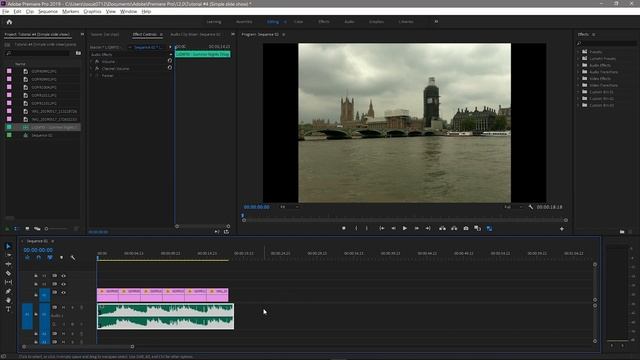Image resolution: width=640 pixels, height=360 pixels.
Task: Open timeline display settings wrench
Action: pos(73,258)
